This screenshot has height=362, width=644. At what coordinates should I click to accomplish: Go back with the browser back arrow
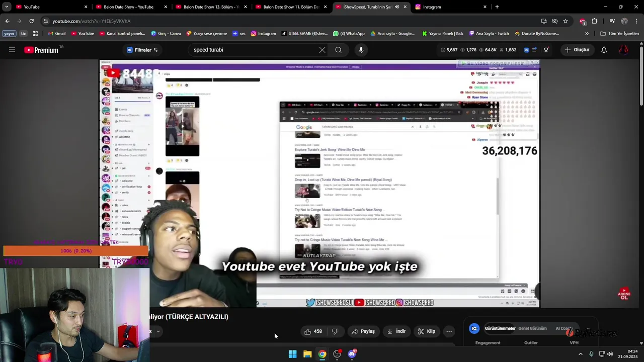pyautogui.click(x=7, y=21)
